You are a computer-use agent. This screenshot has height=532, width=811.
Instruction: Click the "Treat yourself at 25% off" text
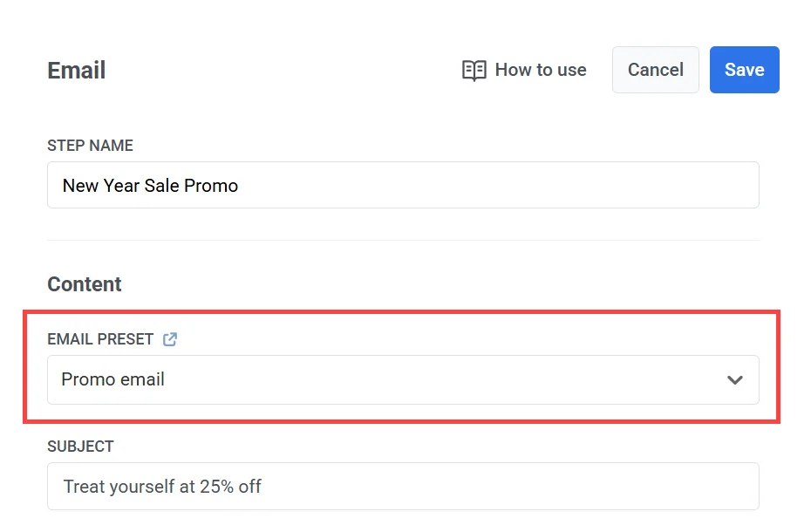click(162, 486)
